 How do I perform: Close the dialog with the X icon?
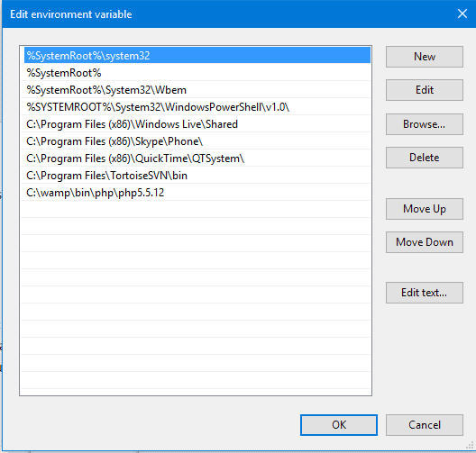pos(462,14)
